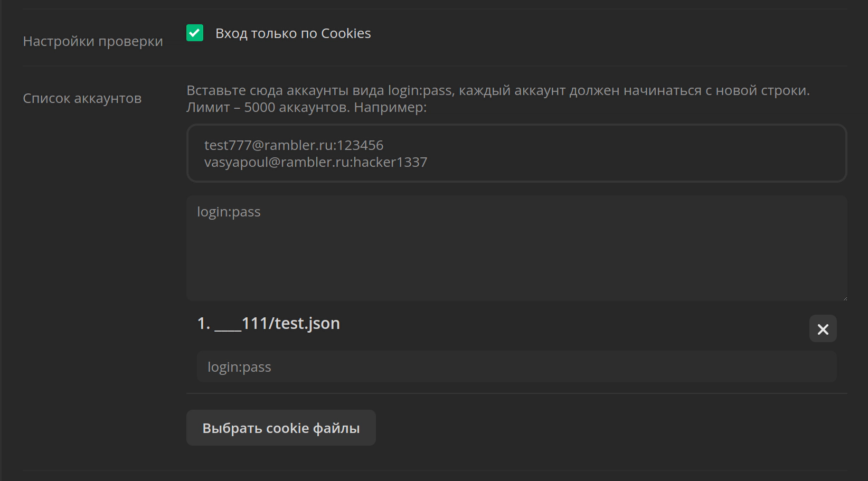Viewport: 868px width, 481px height.
Task: Focus the large login:pass accounts textarea
Action: click(516, 253)
